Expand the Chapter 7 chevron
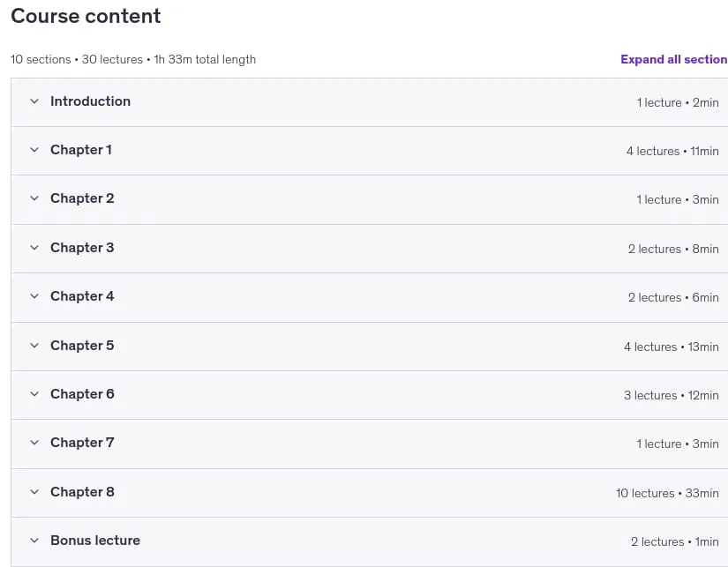 34,442
